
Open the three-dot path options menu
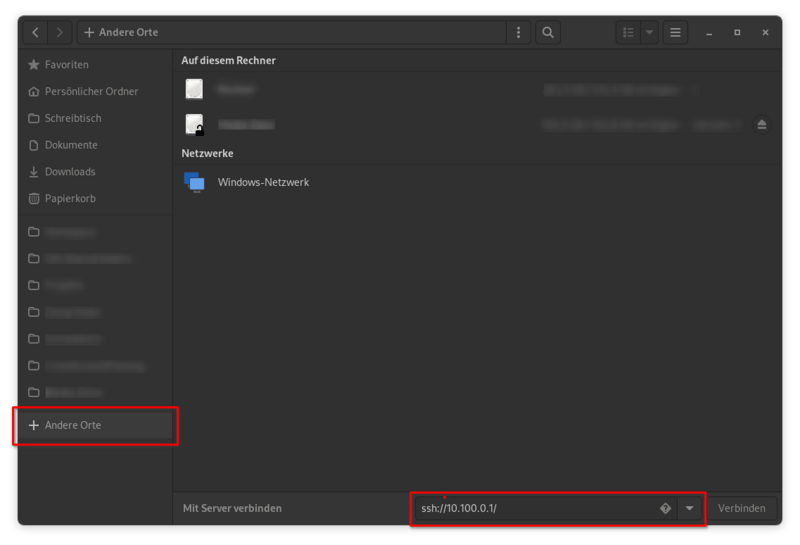coord(518,33)
